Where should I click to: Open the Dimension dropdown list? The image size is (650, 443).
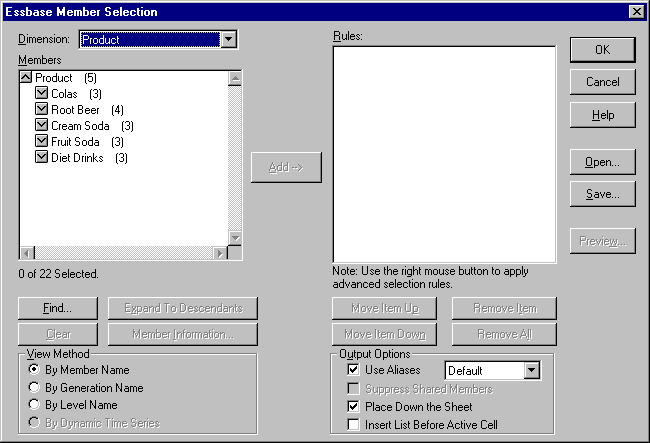[x=229, y=40]
